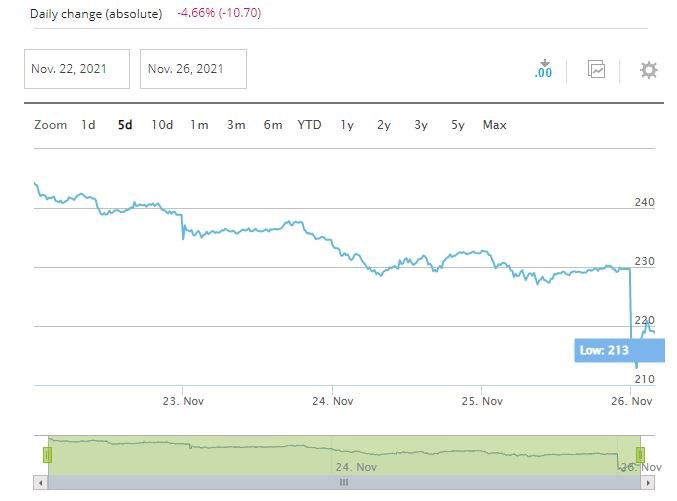
Task: Click the start date field Nov. 22, 2021
Action: tap(77, 69)
